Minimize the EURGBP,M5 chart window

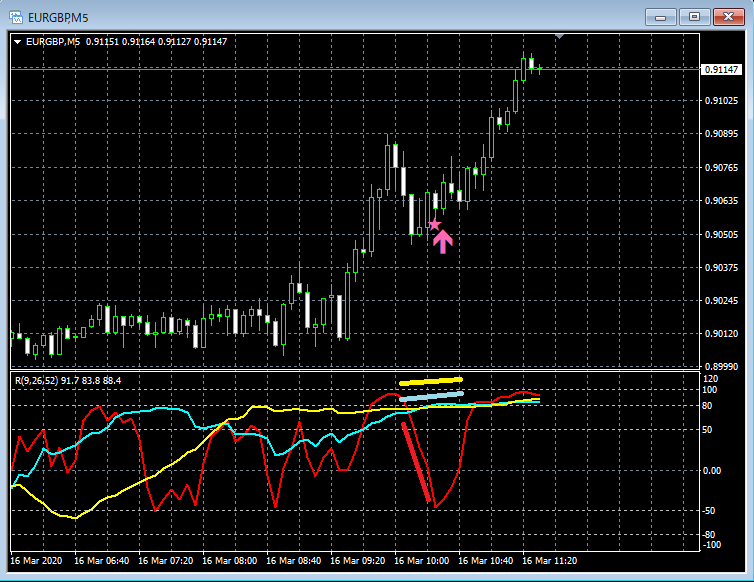661,17
